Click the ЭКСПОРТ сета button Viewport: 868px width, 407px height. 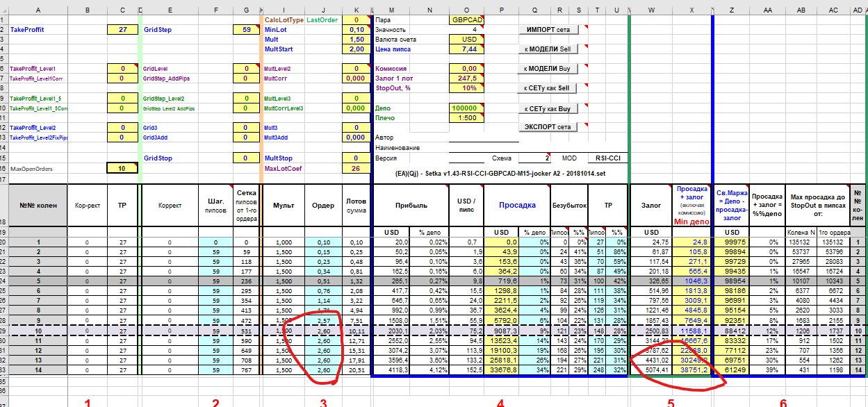click(x=548, y=127)
